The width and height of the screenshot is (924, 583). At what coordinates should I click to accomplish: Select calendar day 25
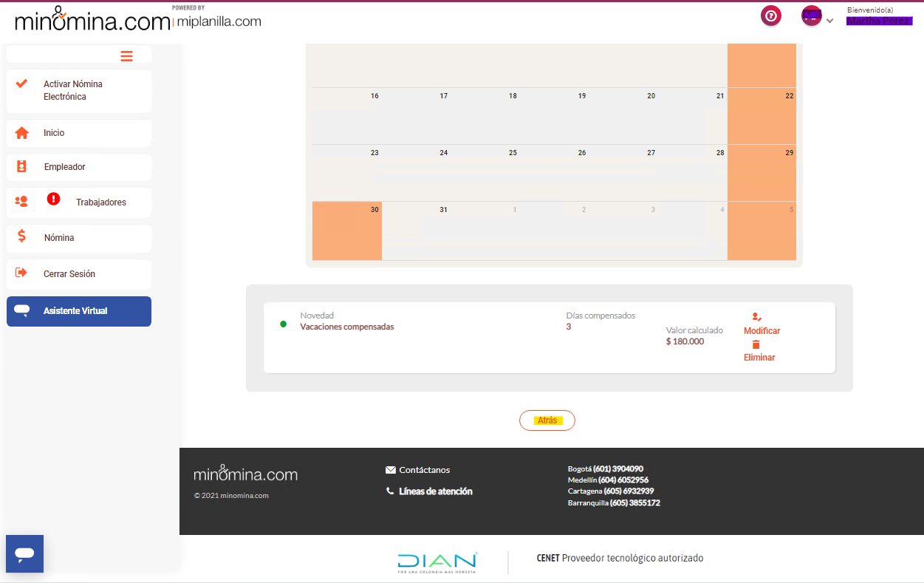coord(485,173)
